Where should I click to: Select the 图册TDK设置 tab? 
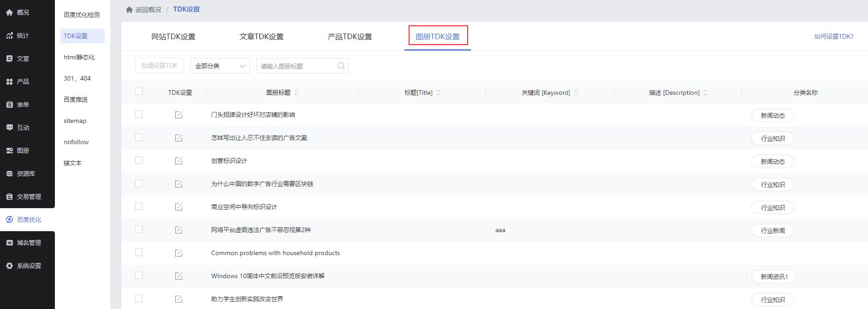coord(438,36)
